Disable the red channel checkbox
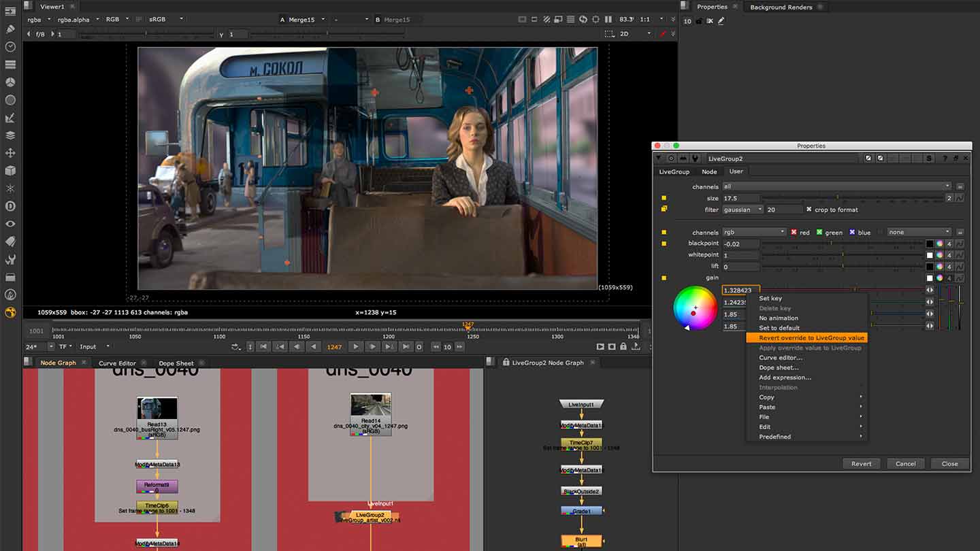The width and height of the screenshot is (980, 551). (x=794, y=232)
